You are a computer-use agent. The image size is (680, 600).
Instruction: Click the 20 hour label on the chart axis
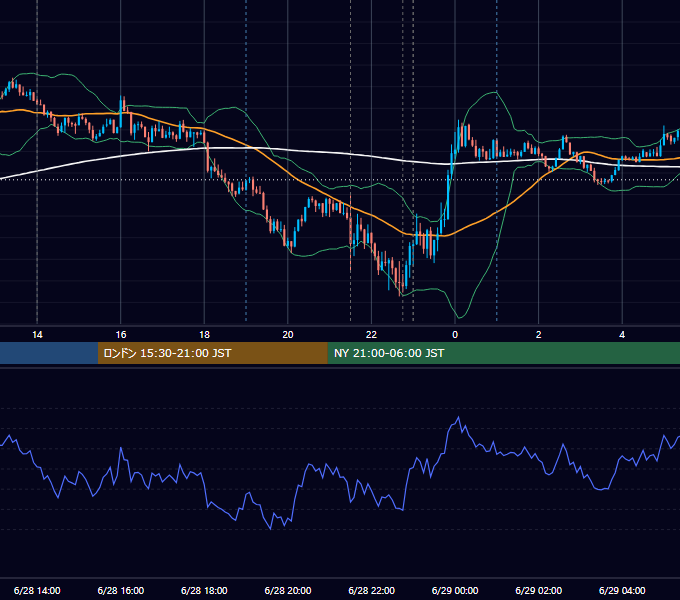pyautogui.click(x=288, y=335)
